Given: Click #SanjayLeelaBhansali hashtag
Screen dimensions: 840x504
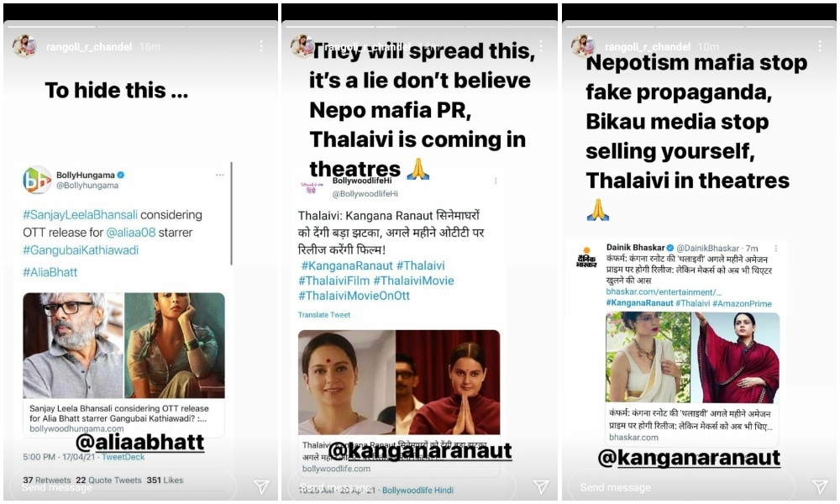Looking at the screenshot, I should tap(80, 215).
